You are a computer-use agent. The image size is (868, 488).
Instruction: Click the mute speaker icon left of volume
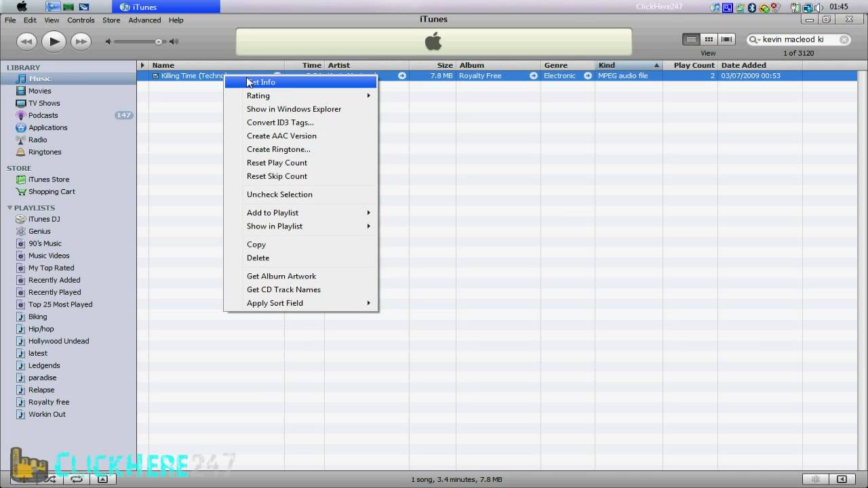pyautogui.click(x=108, y=42)
